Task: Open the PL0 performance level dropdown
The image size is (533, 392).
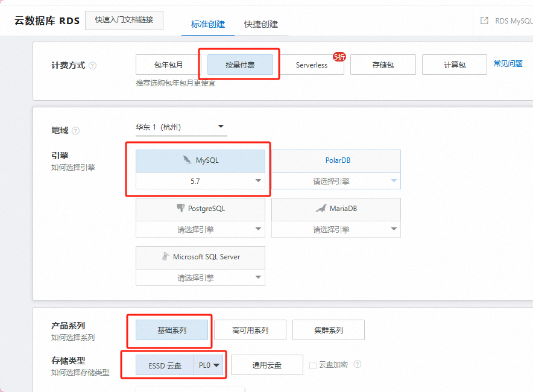Action: tap(209, 365)
